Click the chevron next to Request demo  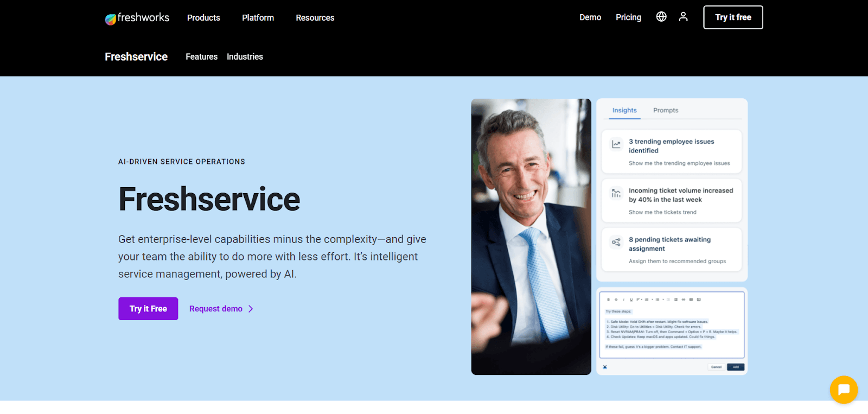tap(251, 309)
